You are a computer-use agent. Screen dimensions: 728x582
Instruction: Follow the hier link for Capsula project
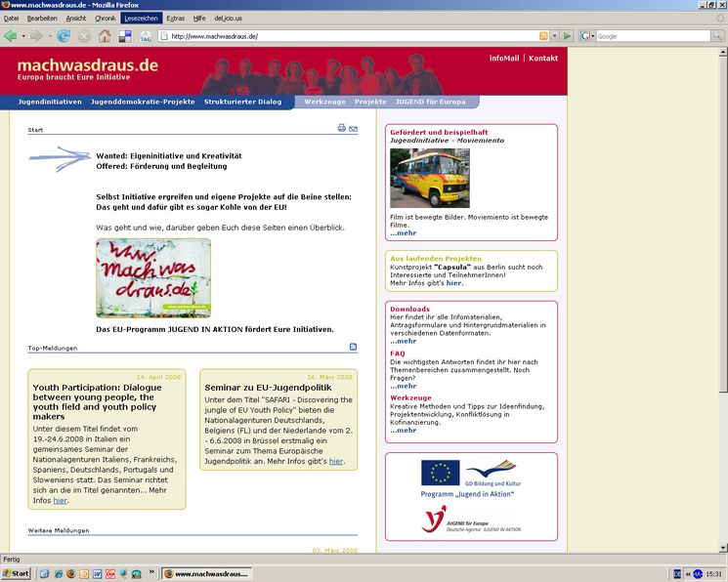pos(454,282)
